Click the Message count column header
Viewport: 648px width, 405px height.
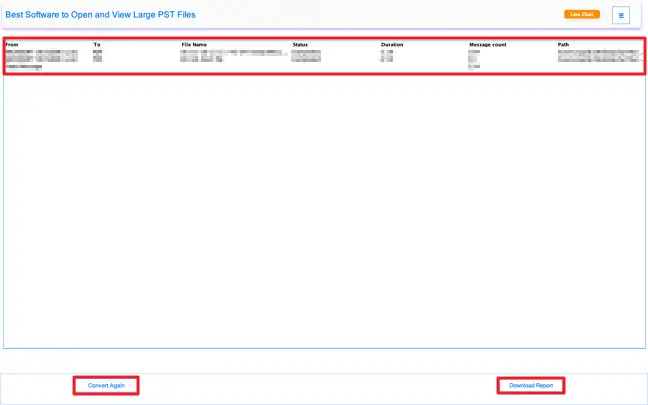(488, 45)
